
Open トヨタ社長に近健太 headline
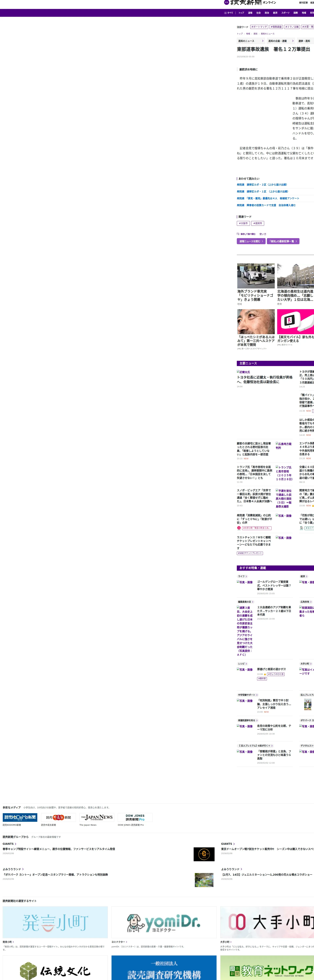click(264, 380)
